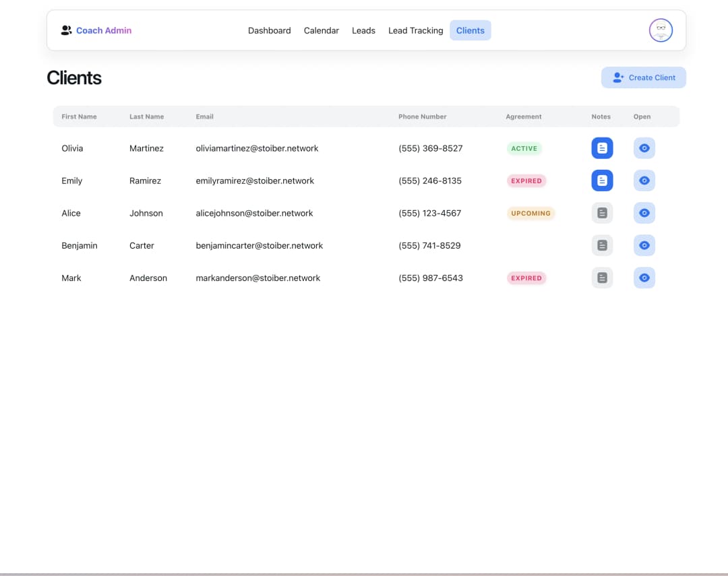Click email oliviamartinez@stoiber.network

click(257, 148)
